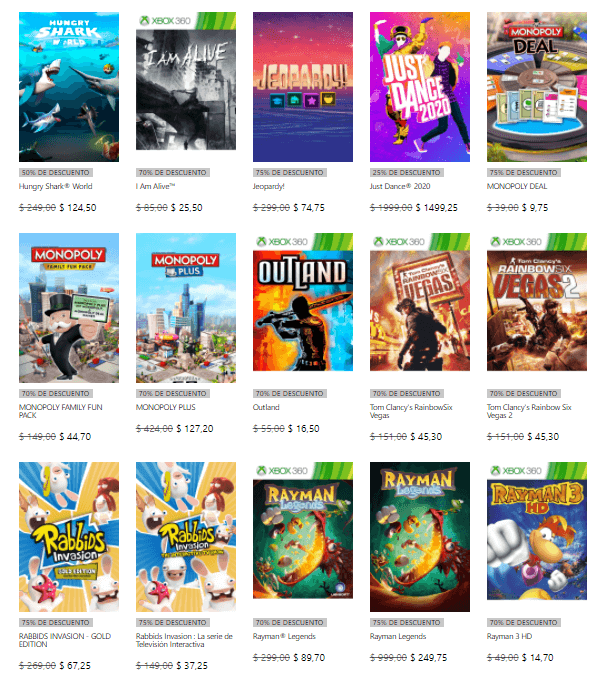This screenshot has width=601, height=688.
Task: Click the Tom Clancy's RainbowSix Vegas title
Action: click(411, 411)
